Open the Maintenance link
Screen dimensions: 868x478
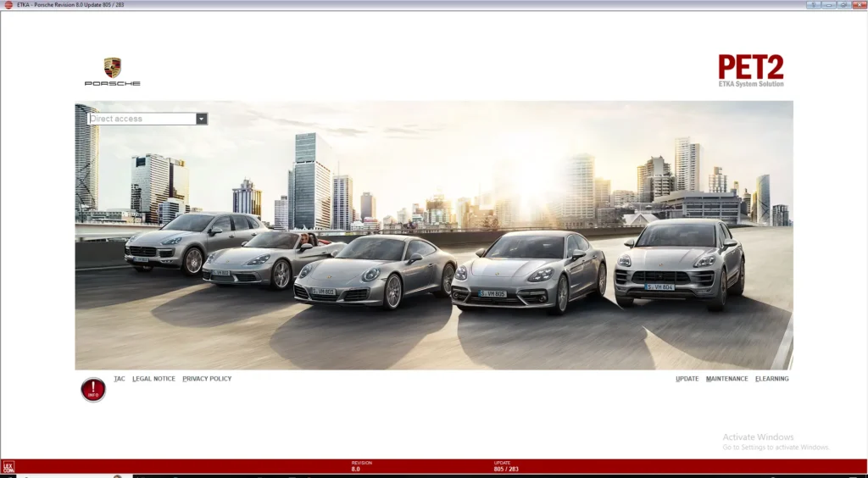[x=727, y=379]
